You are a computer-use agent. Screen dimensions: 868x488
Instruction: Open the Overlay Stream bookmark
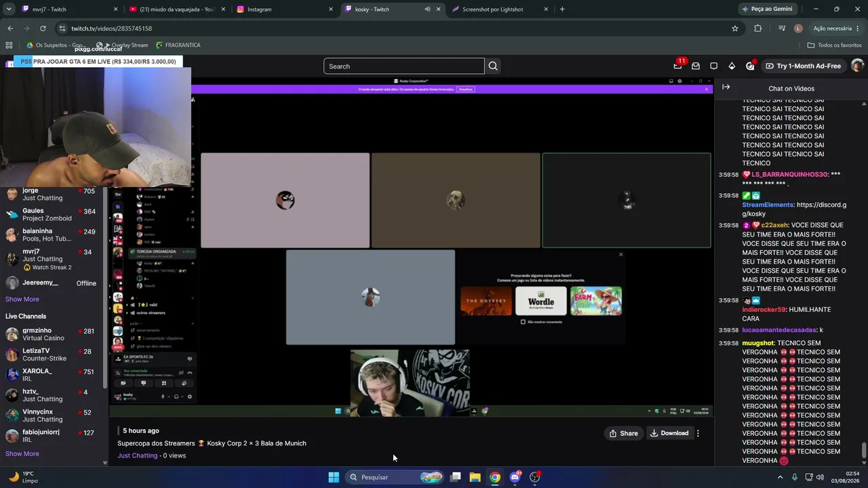pos(122,45)
